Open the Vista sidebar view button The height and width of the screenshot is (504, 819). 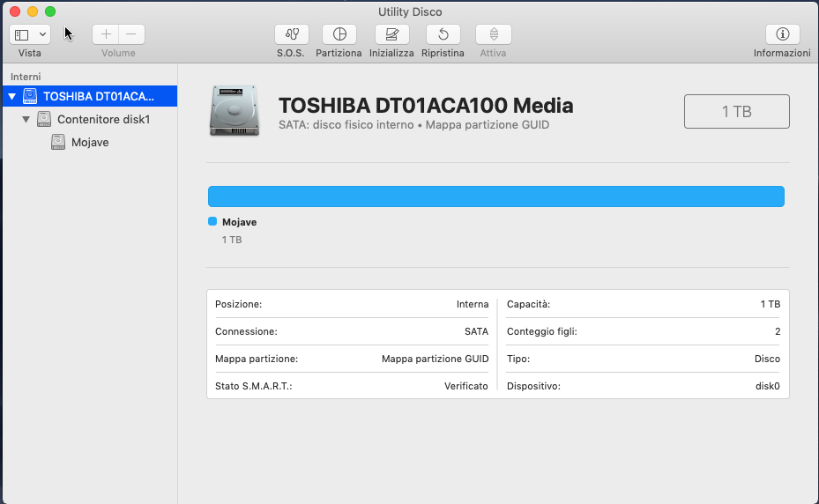22,34
